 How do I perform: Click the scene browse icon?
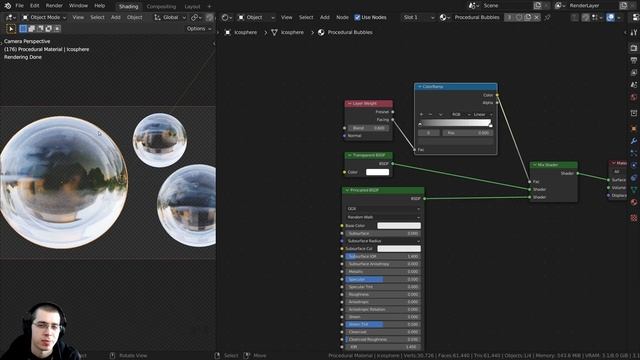click(x=473, y=6)
